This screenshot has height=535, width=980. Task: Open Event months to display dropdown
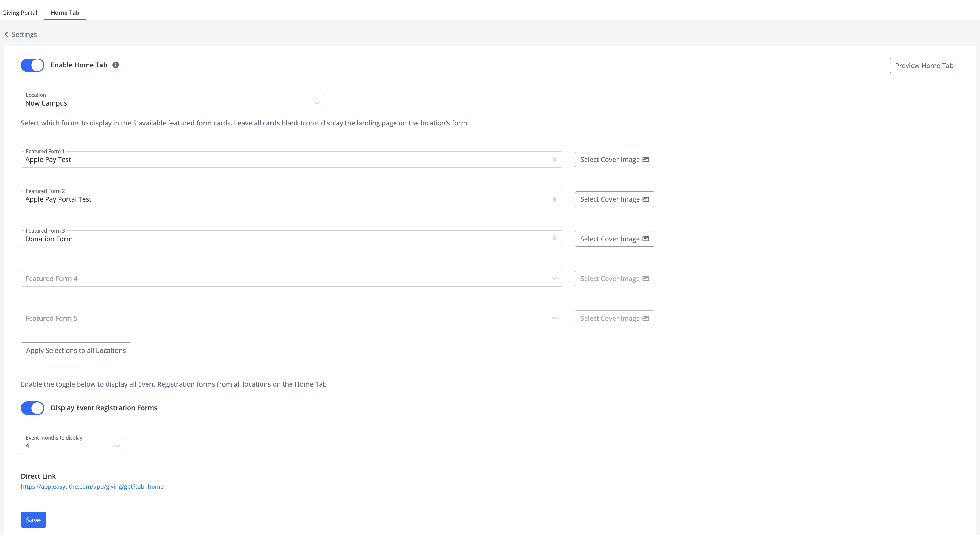(73, 446)
